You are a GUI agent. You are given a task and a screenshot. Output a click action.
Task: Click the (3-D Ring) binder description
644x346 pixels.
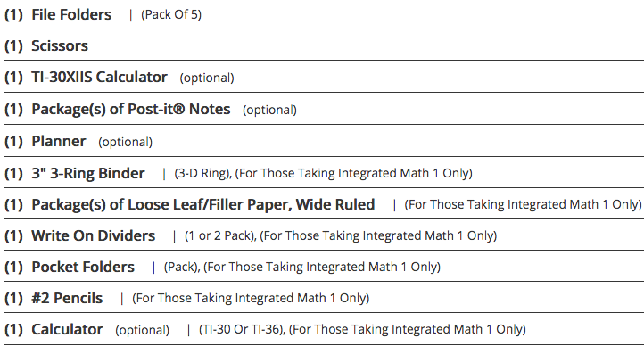point(202,173)
